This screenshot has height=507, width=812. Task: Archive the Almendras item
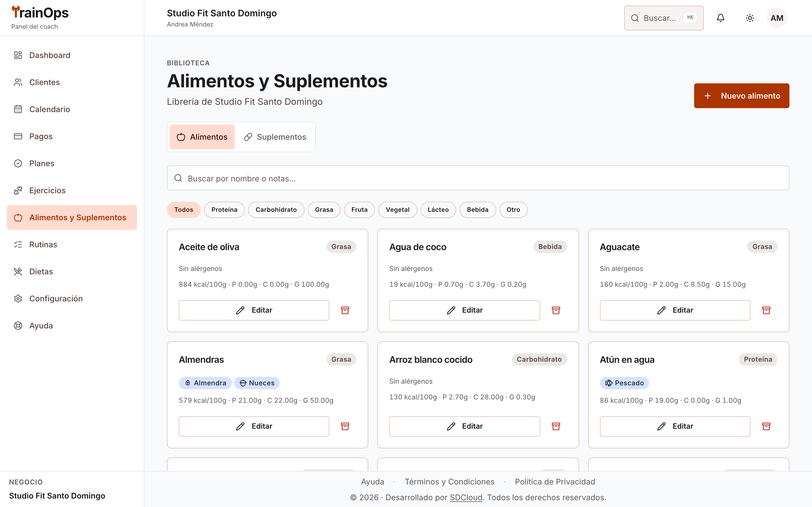(x=345, y=426)
